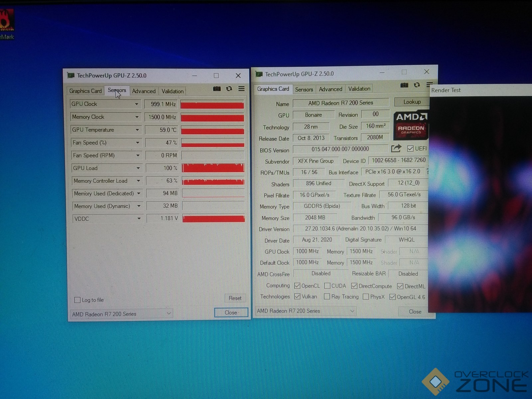Image resolution: width=532 pixels, height=399 pixels.
Task: Click the GPU Clock red graph bar
Action: 212,105
